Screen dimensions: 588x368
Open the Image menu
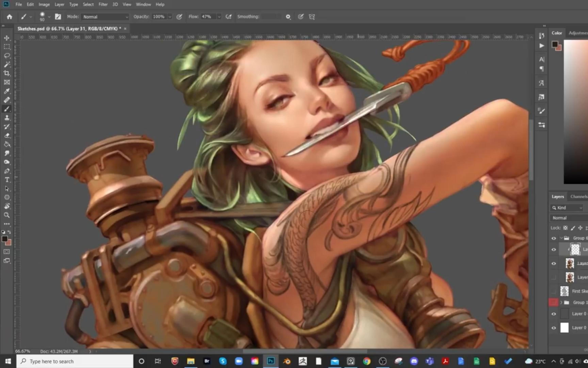click(44, 4)
